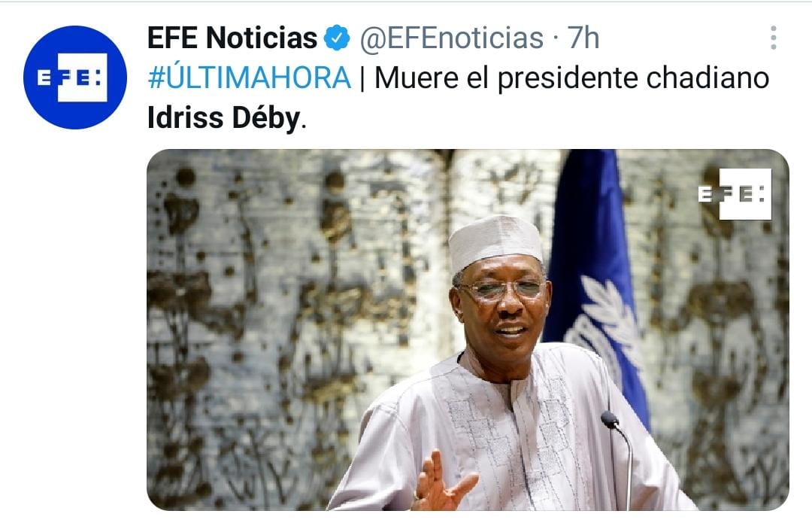Open the @EFEnoticias handle
Image resolution: width=812 pixels, height=526 pixels.
[452, 38]
